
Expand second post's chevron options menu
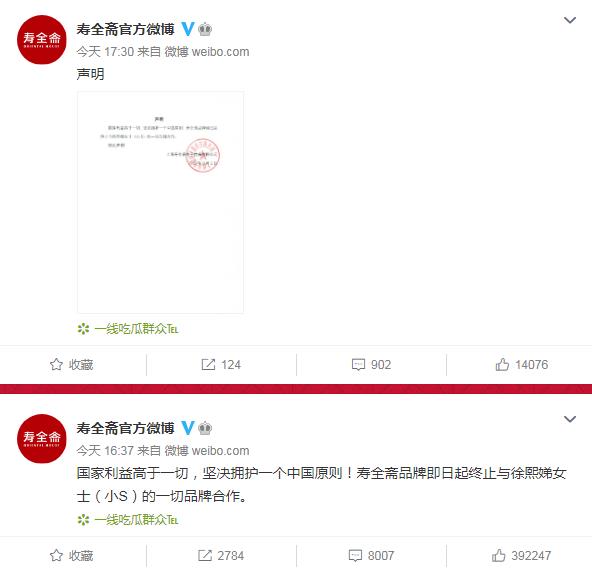[x=569, y=419]
